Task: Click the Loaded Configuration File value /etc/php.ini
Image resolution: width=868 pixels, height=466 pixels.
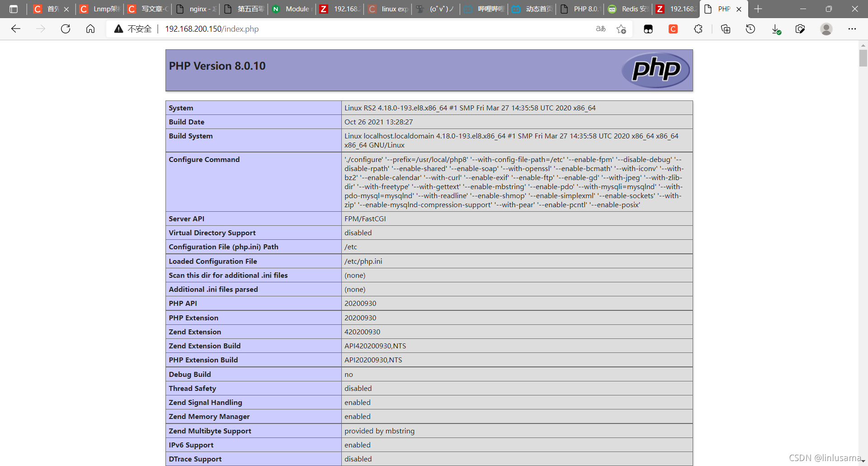Action: pyautogui.click(x=363, y=262)
